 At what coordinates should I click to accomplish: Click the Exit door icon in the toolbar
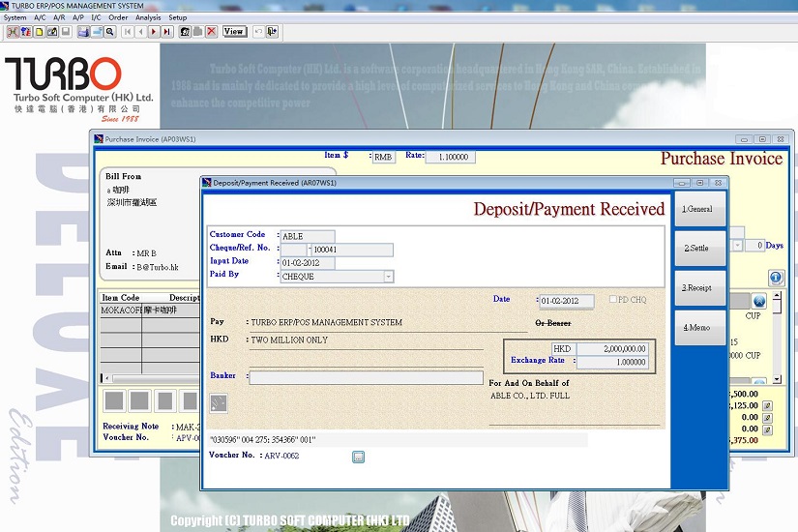coord(272,32)
